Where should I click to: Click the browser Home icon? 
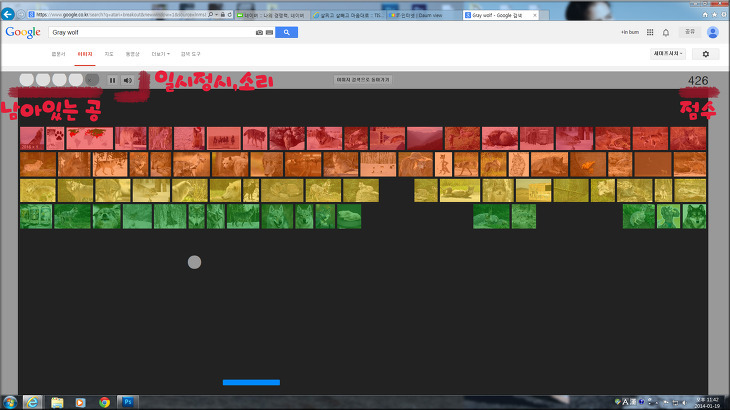pos(705,15)
